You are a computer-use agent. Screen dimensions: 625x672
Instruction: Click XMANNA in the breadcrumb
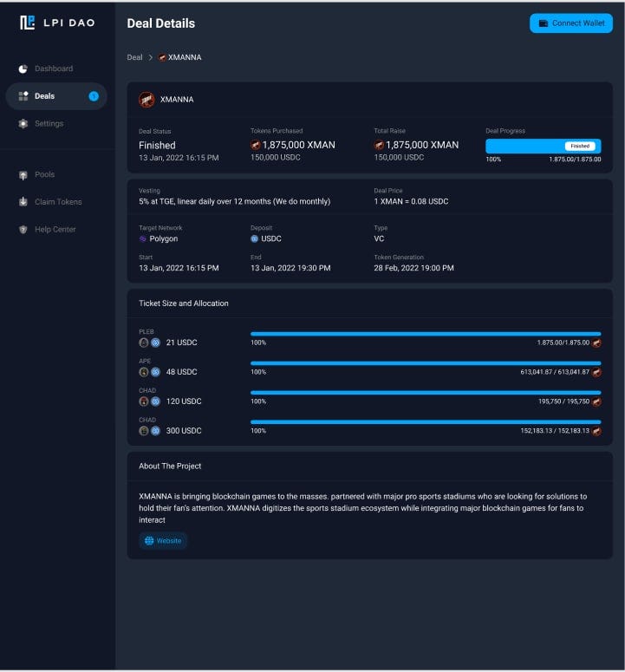(185, 57)
